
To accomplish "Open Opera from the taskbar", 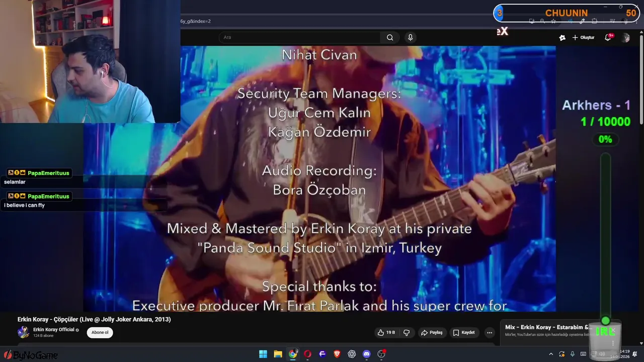I will click(307, 354).
